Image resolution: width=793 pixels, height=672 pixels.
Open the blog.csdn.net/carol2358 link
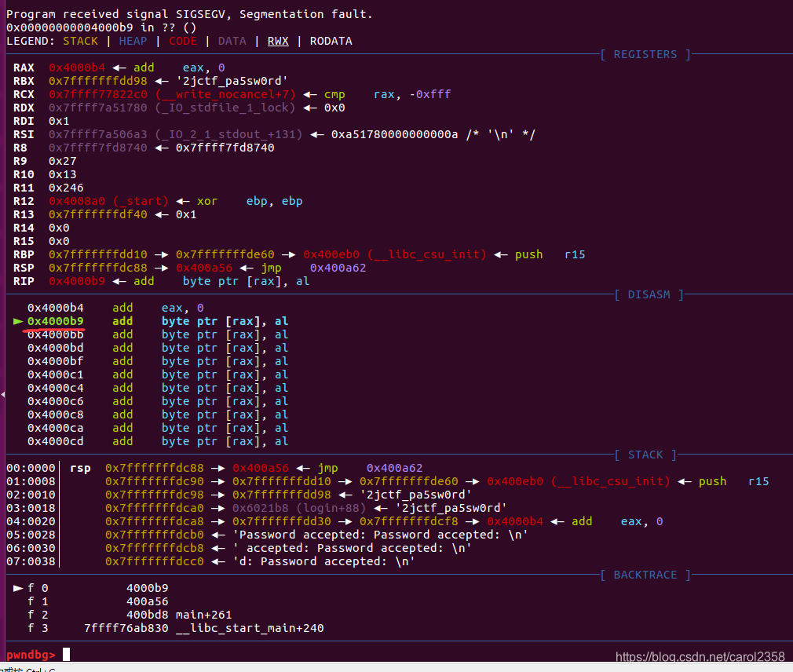point(701,657)
